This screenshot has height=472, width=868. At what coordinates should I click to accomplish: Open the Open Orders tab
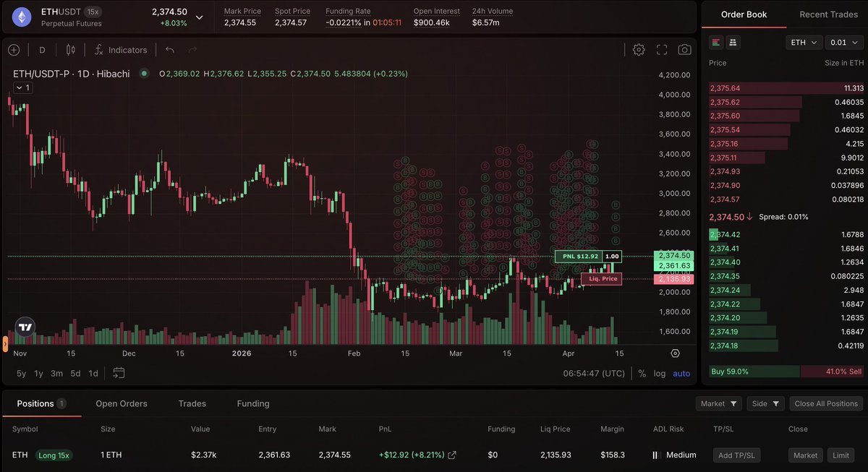pyautogui.click(x=122, y=403)
